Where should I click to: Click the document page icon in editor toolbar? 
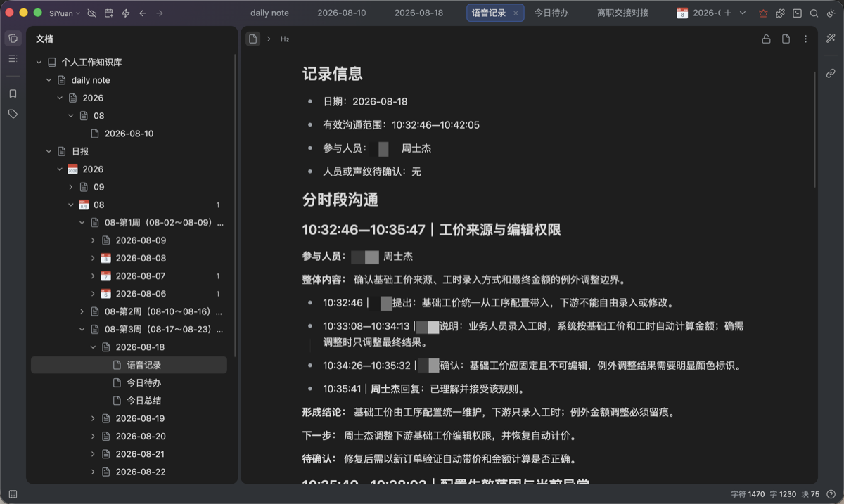[786, 39]
